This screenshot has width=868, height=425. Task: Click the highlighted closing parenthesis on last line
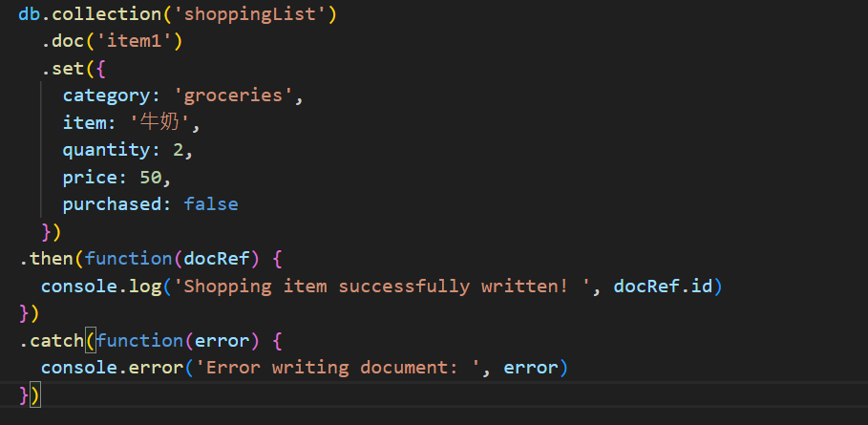coord(35,395)
